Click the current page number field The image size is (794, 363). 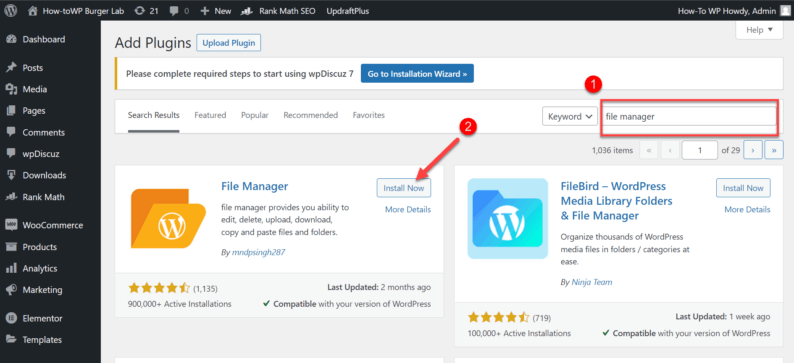pos(700,150)
